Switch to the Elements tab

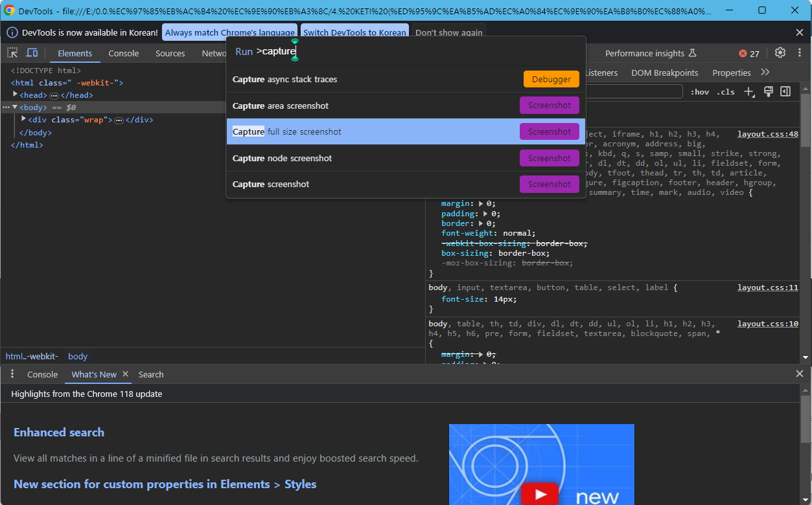click(75, 53)
